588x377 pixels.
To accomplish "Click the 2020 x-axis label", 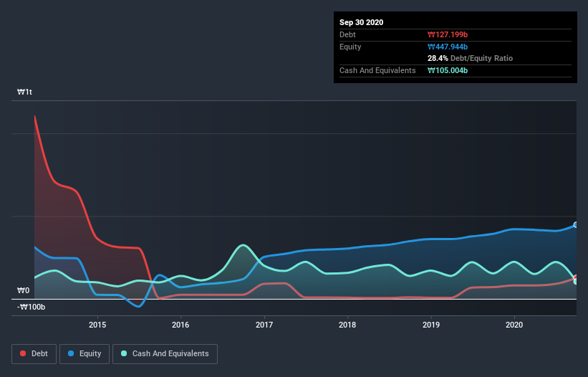I will coord(514,325).
